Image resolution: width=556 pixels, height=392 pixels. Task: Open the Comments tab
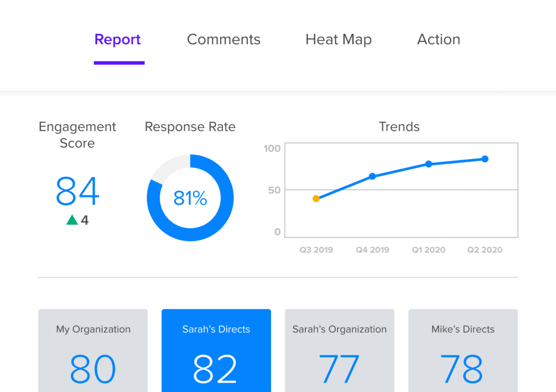(x=223, y=40)
